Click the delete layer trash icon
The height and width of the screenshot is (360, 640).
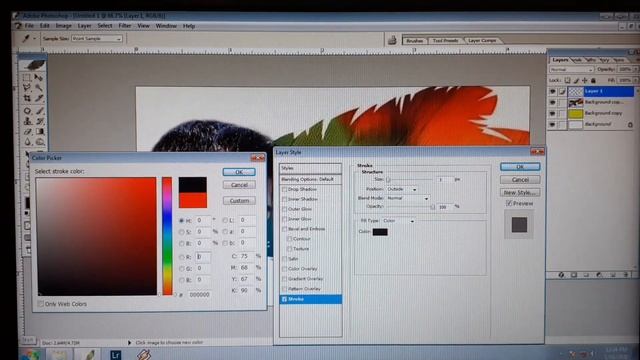(x=625, y=275)
